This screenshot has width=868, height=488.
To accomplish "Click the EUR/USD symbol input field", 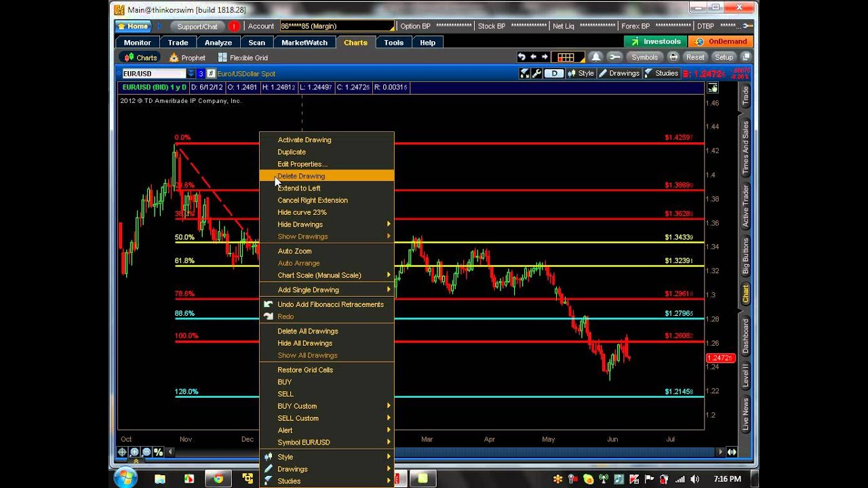I will point(153,73).
